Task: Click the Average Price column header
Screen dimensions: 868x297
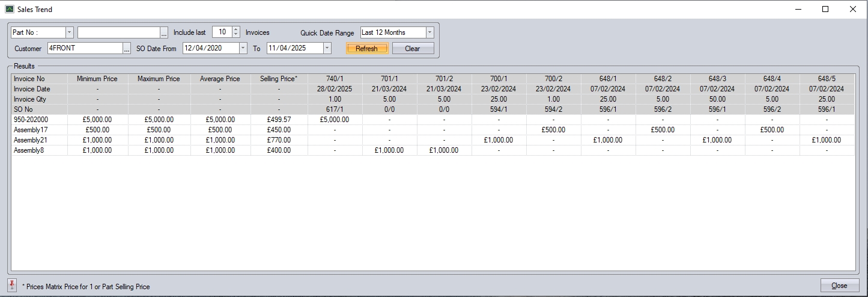Action: click(220, 79)
